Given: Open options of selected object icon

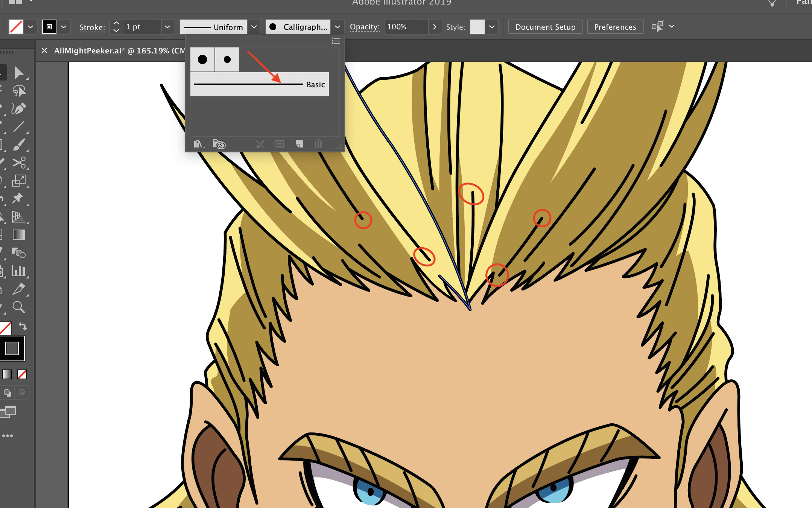Looking at the screenshot, I should 280,144.
